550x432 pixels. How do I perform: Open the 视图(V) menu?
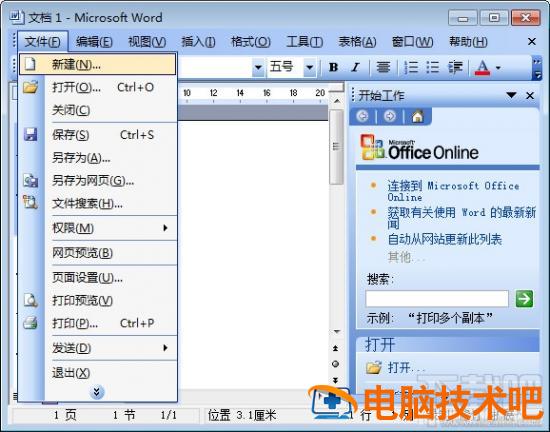point(147,42)
